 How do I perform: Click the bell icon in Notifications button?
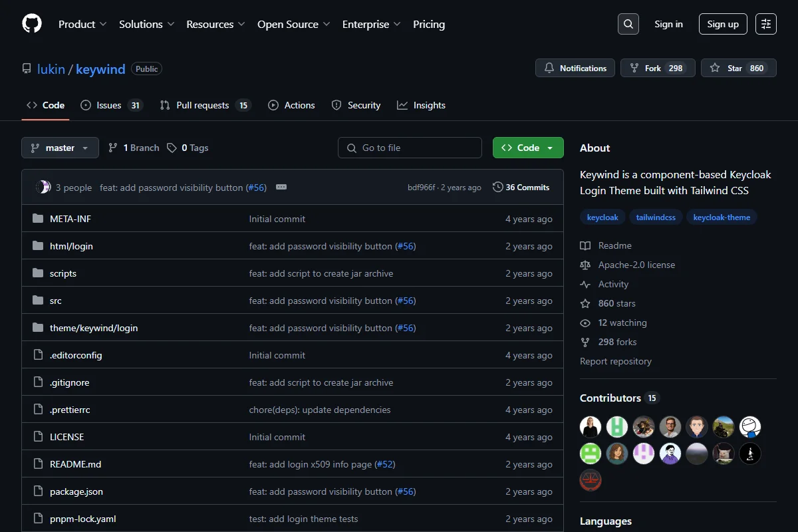click(549, 68)
